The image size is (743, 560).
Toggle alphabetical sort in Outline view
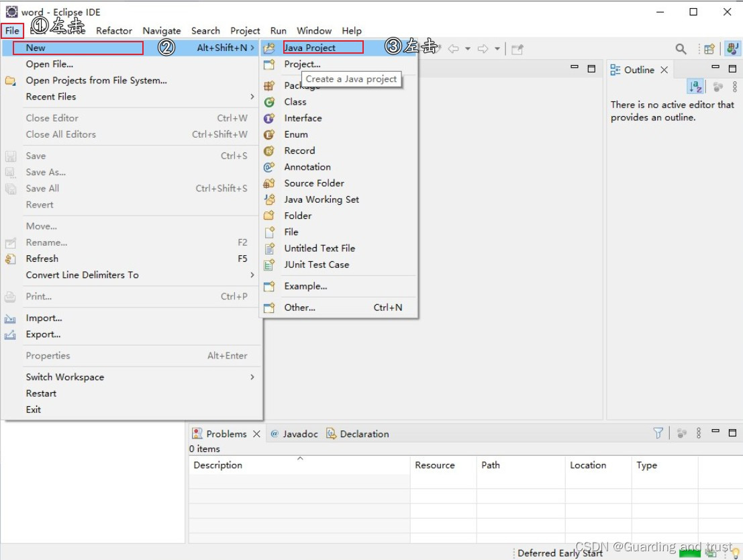click(695, 87)
